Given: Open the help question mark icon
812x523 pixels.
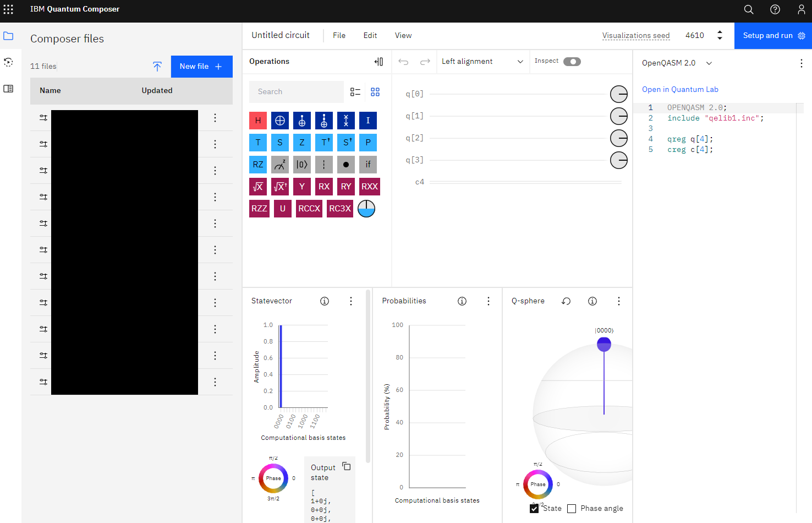Looking at the screenshot, I should [775, 9].
